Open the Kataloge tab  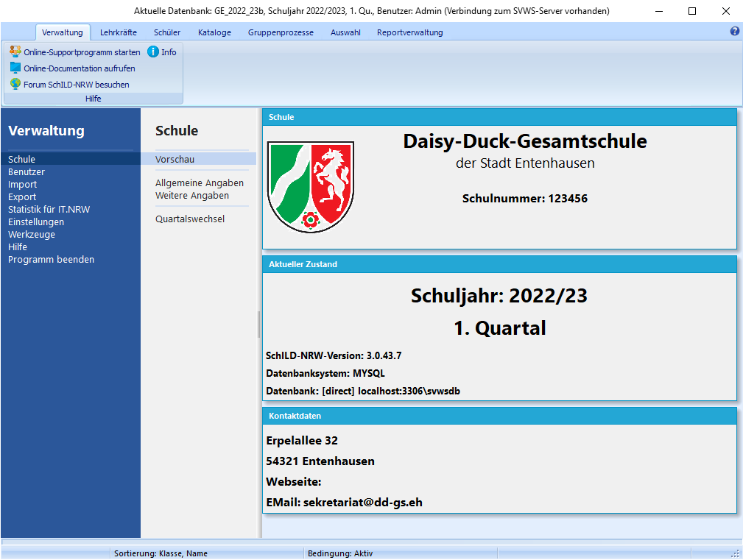tap(215, 32)
